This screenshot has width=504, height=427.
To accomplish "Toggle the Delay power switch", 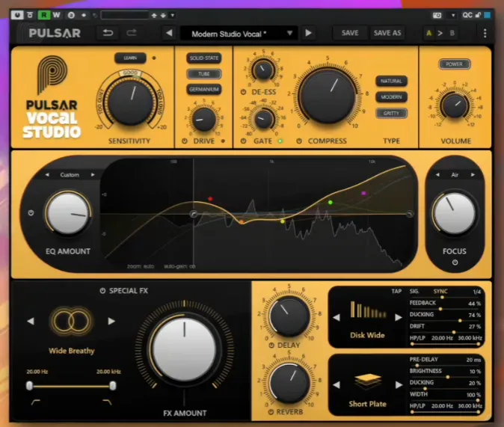I will (271, 345).
